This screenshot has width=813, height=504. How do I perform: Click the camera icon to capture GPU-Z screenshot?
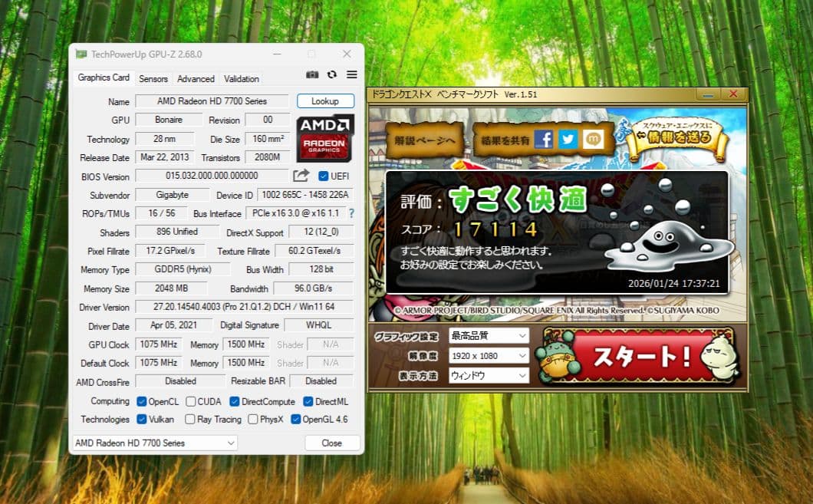point(312,74)
